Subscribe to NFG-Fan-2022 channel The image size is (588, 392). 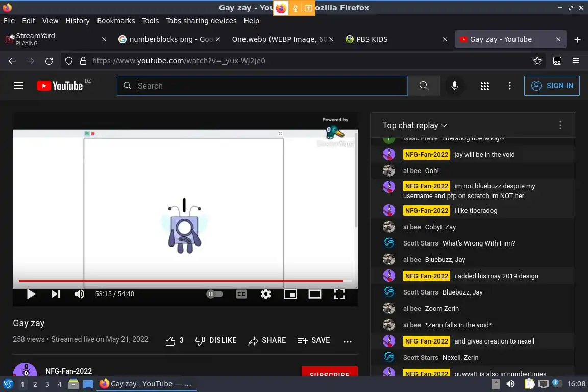330,372
